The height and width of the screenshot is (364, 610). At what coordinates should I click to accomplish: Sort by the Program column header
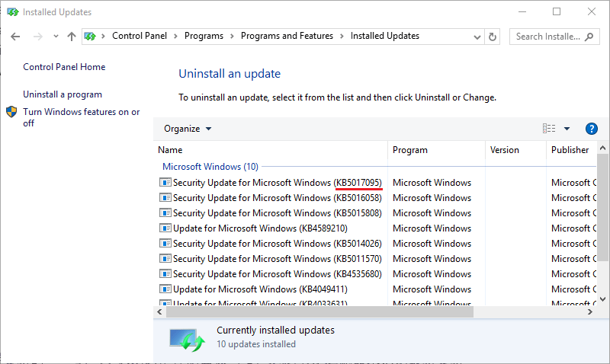click(x=436, y=150)
